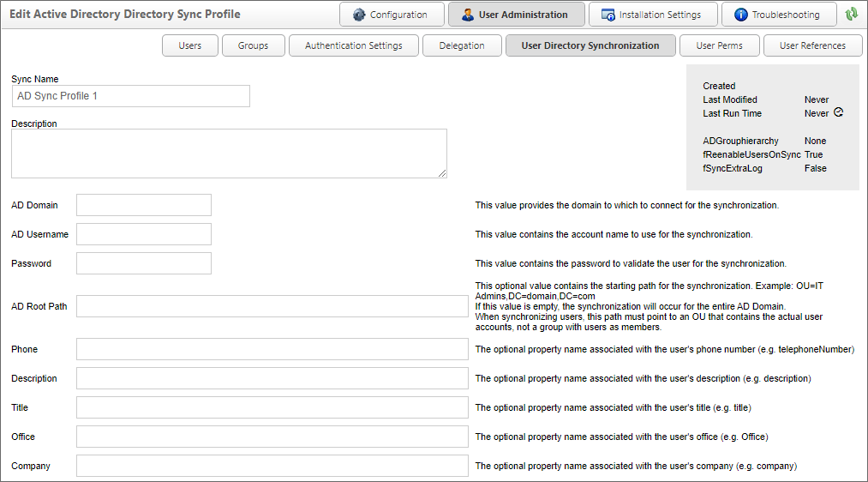
Task: Open the Configuration section
Action: [x=392, y=15]
